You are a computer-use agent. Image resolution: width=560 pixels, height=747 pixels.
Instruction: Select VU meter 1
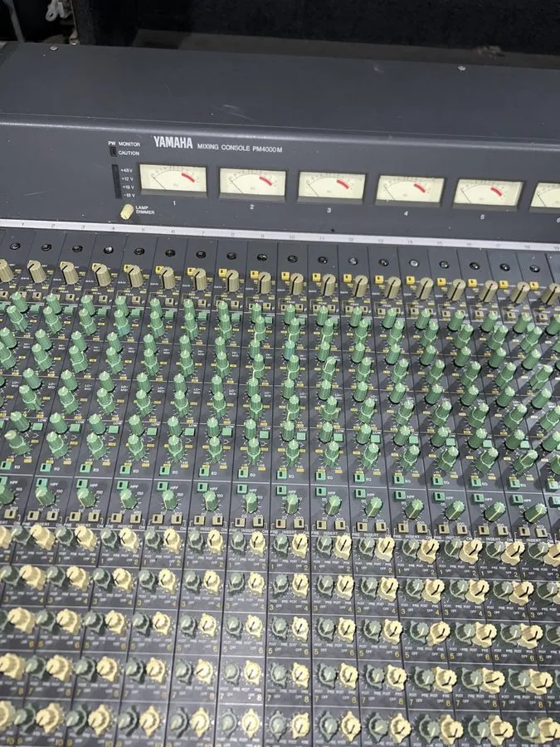(x=173, y=178)
